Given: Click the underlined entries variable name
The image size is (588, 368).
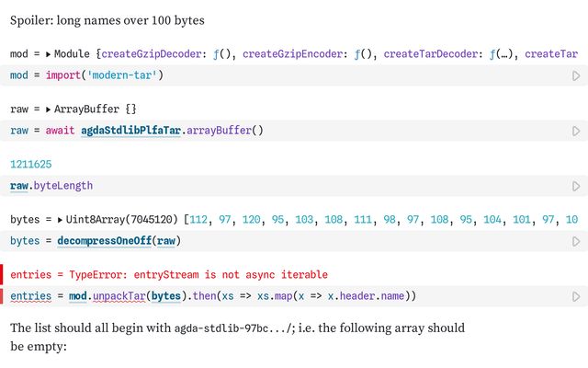Looking at the screenshot, I should pyautogui.click(x=30, y=296).
